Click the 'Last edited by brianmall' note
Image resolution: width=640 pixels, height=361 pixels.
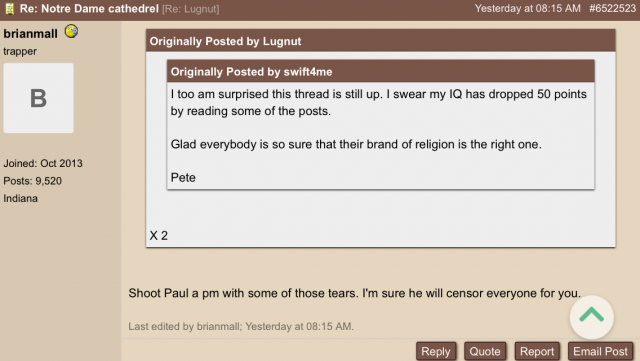pyautogui.click(x=241, y=326)
